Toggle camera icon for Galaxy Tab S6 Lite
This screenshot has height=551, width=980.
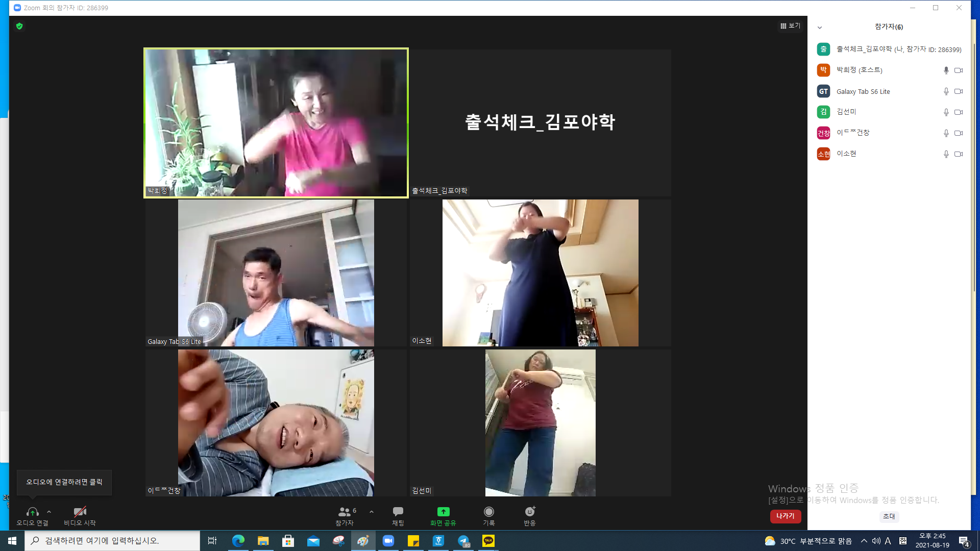pyautogui.click(x=959, y=91)
